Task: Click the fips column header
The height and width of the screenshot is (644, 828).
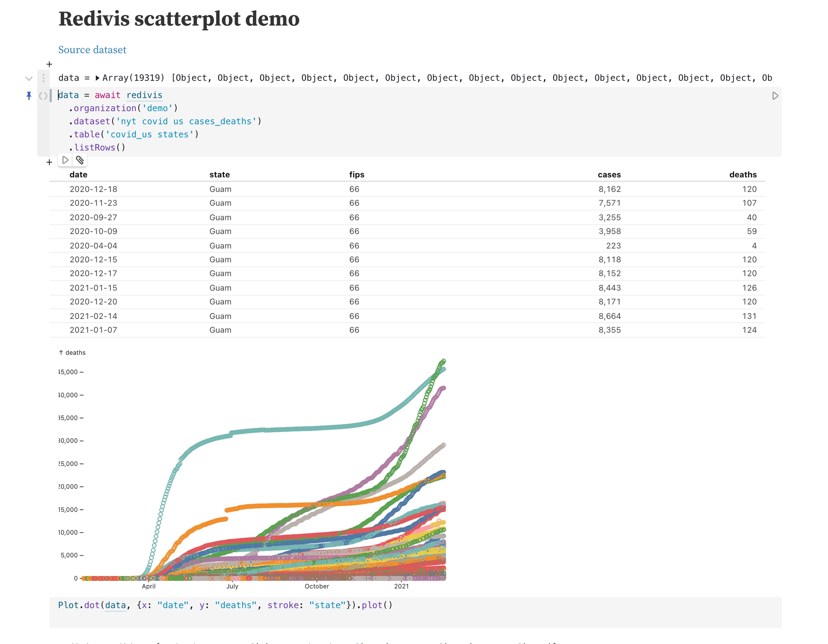Action: [x=356, y=174]
